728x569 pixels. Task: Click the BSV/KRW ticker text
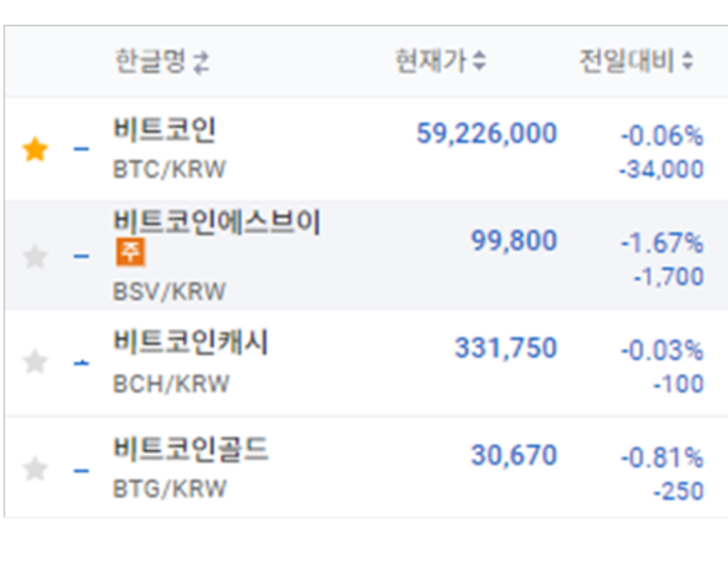(170, 291)
